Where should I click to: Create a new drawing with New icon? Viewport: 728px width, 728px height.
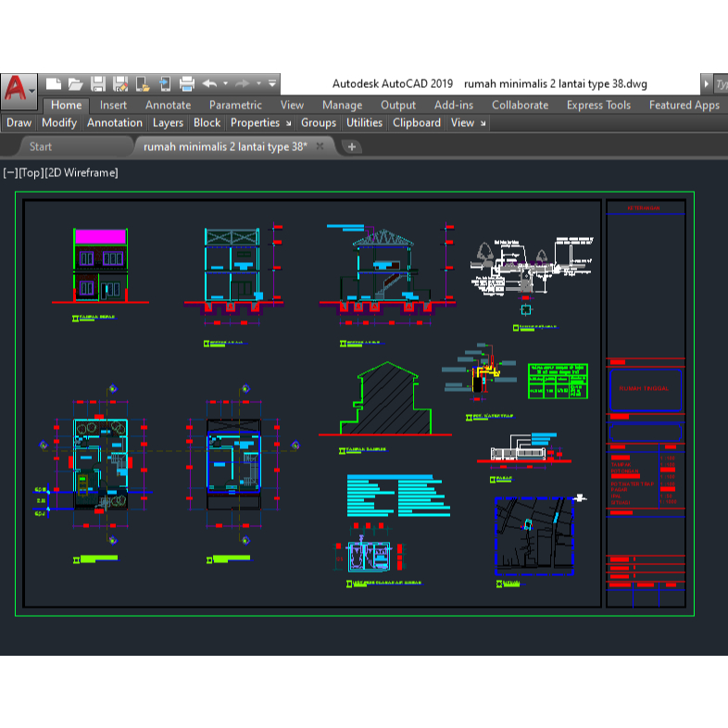(54, 84)
